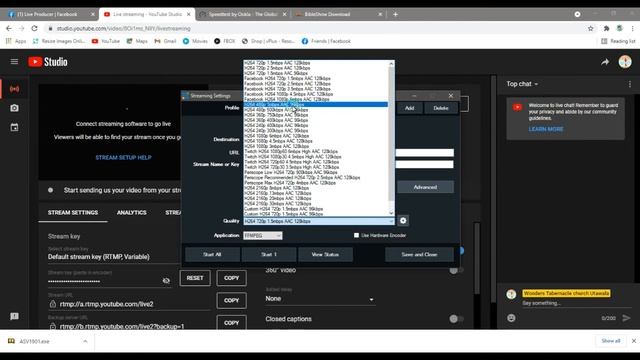Open the YouTube bookmark
Screen dimensions: 640x360
(x=106, y=41)
